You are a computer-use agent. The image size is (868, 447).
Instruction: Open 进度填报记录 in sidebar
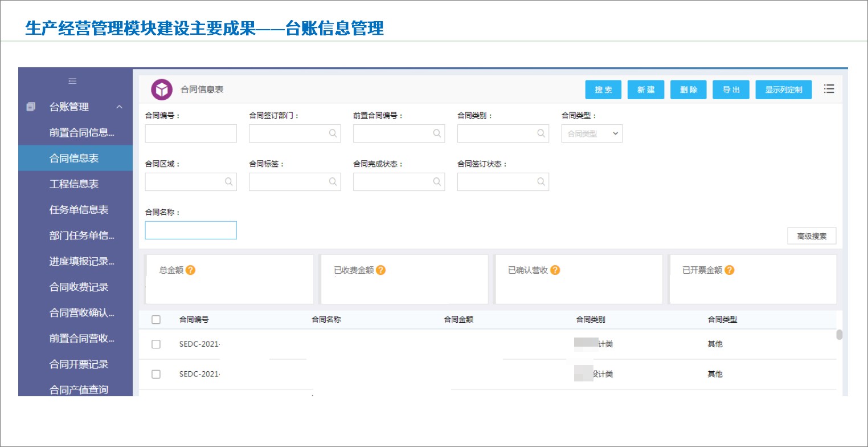[75, 261]
